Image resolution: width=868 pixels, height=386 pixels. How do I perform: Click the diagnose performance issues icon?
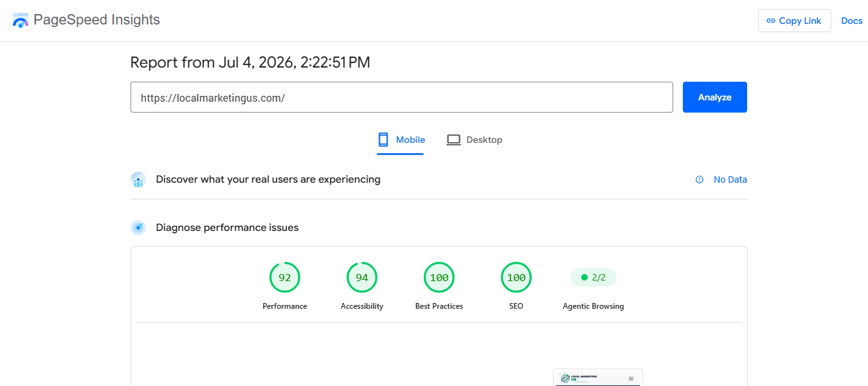(138, 228)
